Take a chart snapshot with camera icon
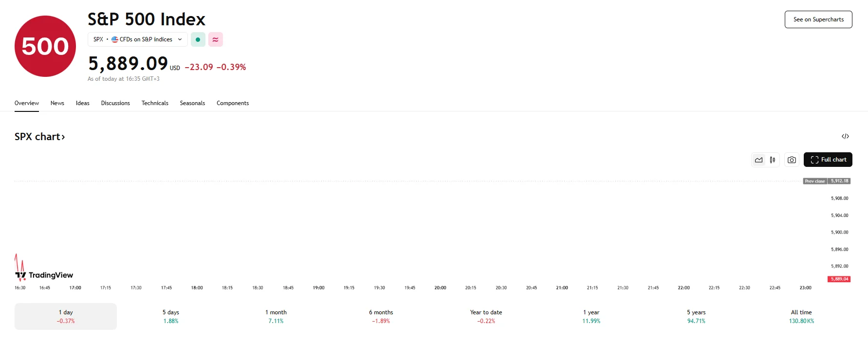 (x=792, y=160)
